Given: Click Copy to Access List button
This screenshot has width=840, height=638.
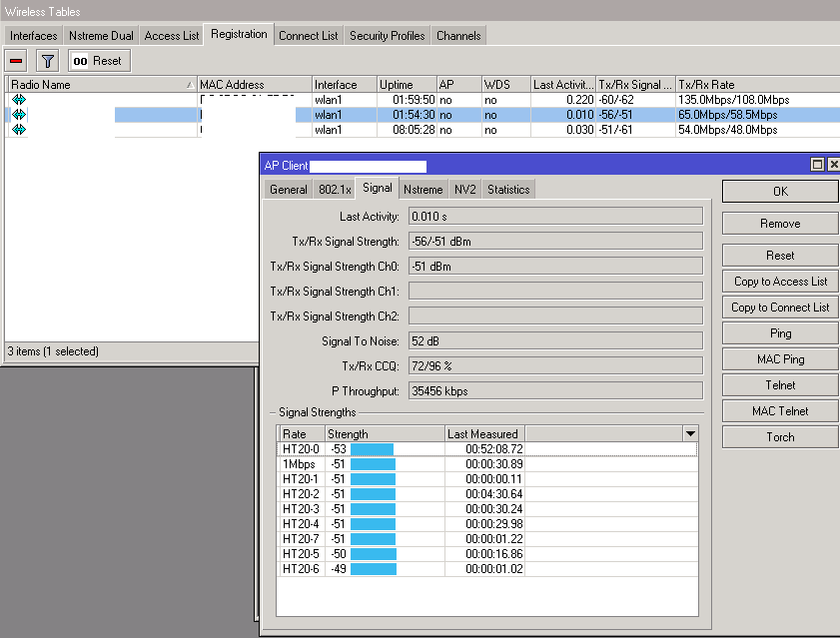Looking at the screenshot, I should point(780,282).
